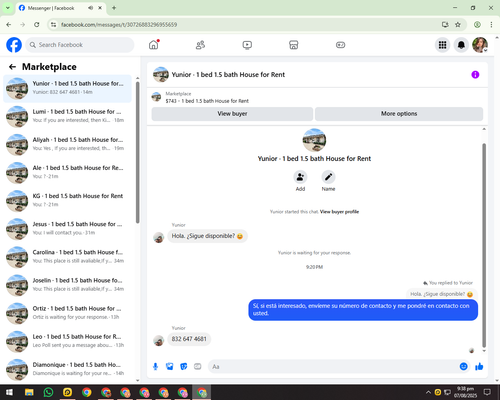Screen dimensions: 500x400
Task: Click the attach photo icon
Action: (x=170, y=367)
